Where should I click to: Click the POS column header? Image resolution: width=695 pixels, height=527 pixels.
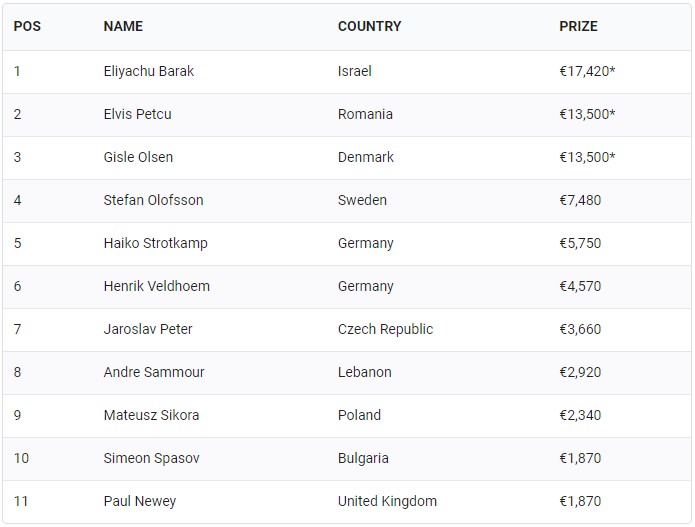click(27, 26)
